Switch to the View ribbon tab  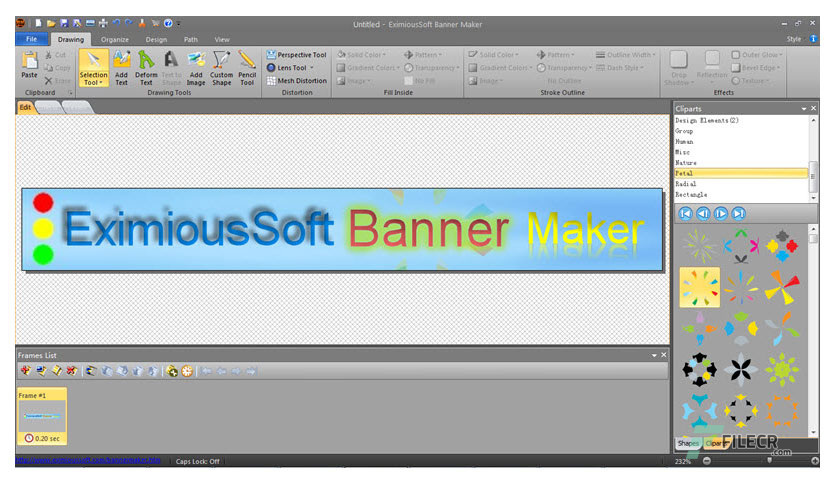tap(222, 39)
